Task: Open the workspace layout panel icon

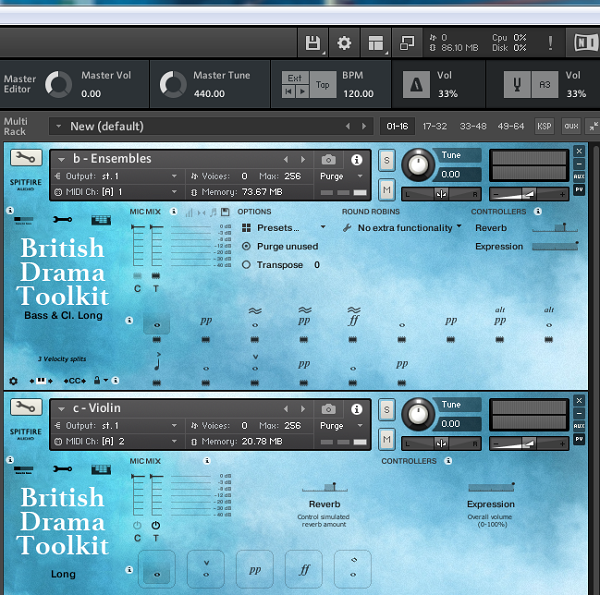Action: pyautogui.click(x=375, y=43)
